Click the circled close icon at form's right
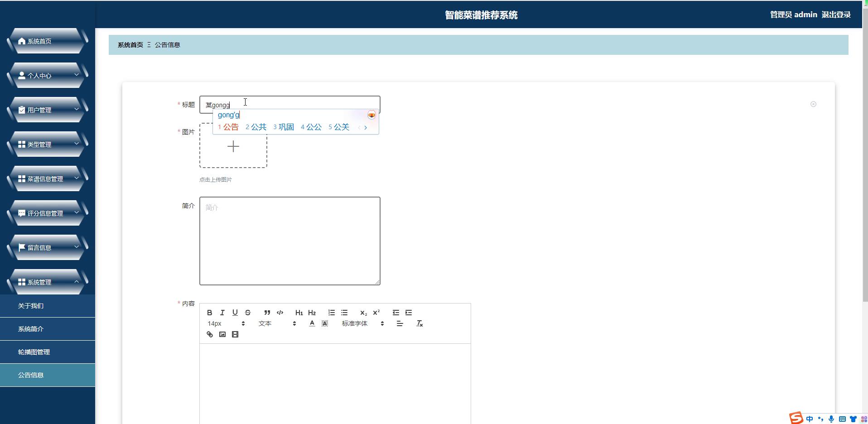This screenshot has width=868, height=424. pyautogui.click(x=813, y=104)
